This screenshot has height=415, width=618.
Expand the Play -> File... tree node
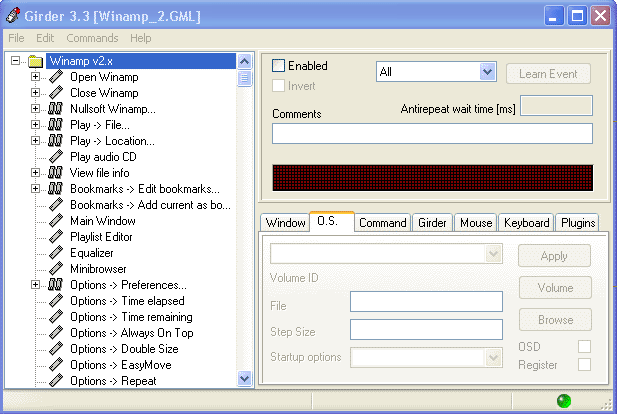point(35,125)
